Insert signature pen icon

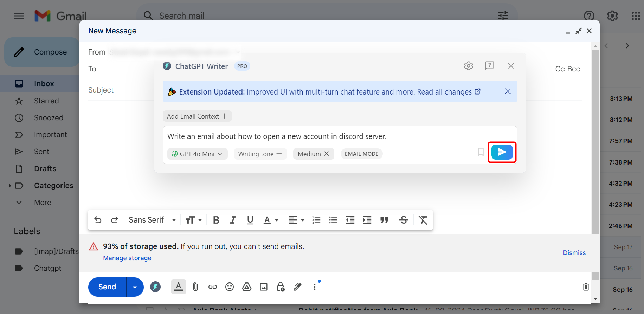point(298,287)
